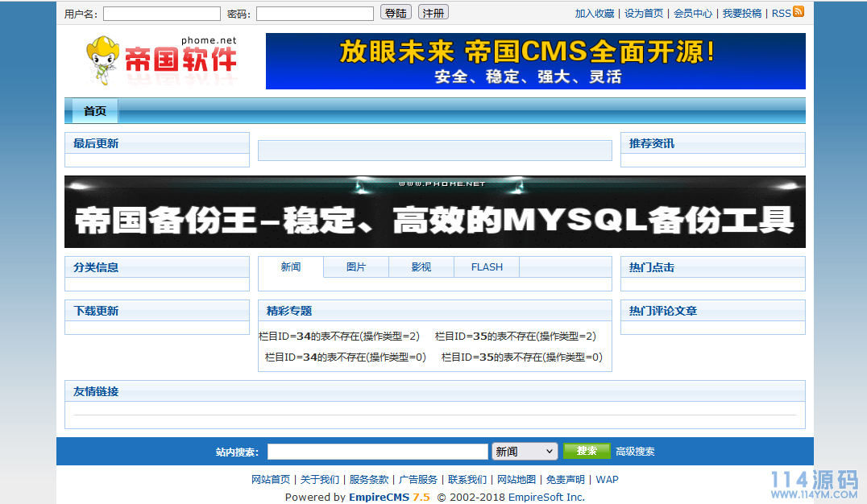Open the 新闻 search category dropdown

tap(525, 452)
